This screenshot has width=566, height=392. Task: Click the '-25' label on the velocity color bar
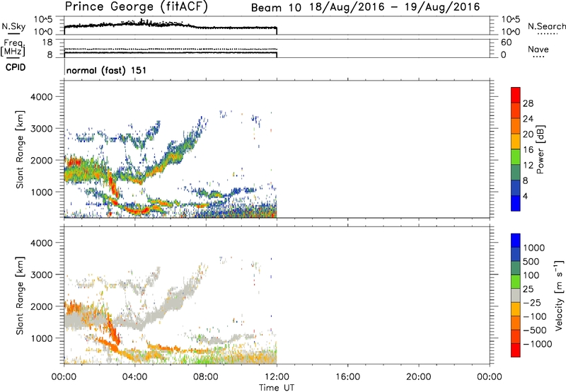532,303
